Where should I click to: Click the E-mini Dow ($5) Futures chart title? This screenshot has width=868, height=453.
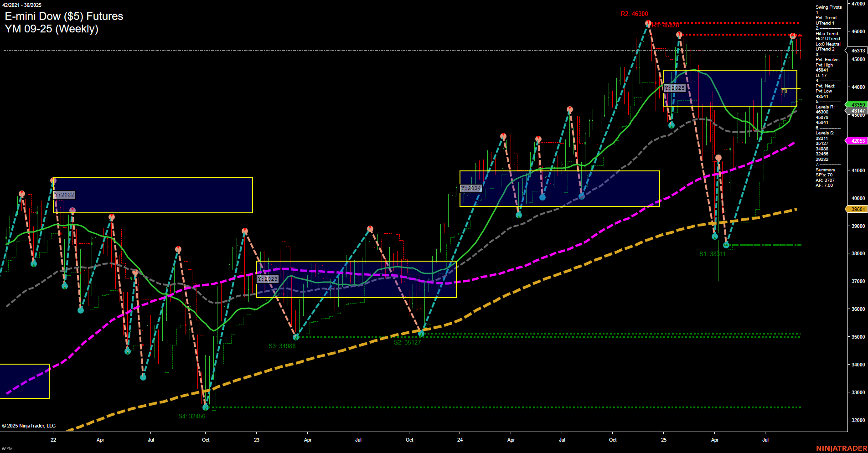[63, 16]
